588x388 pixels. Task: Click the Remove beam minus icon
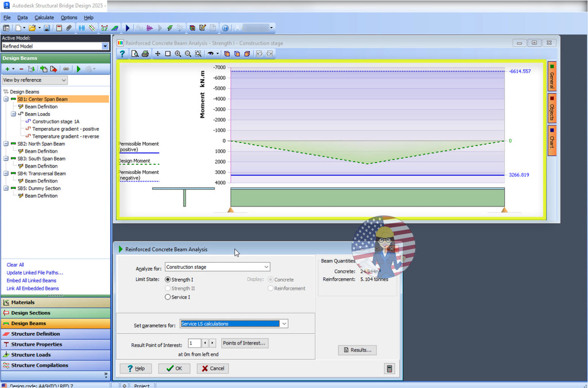[x=21, y=68]
